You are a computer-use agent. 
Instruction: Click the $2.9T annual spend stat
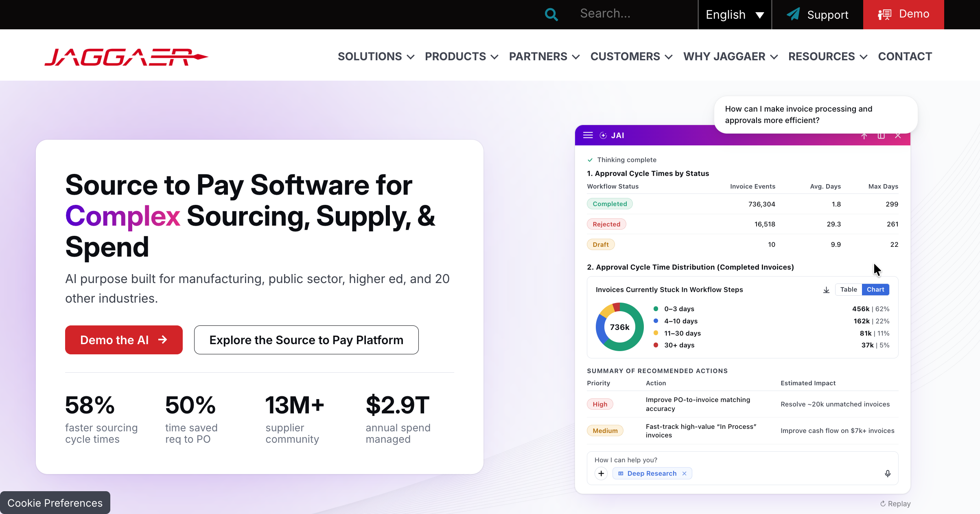[398, 419]
